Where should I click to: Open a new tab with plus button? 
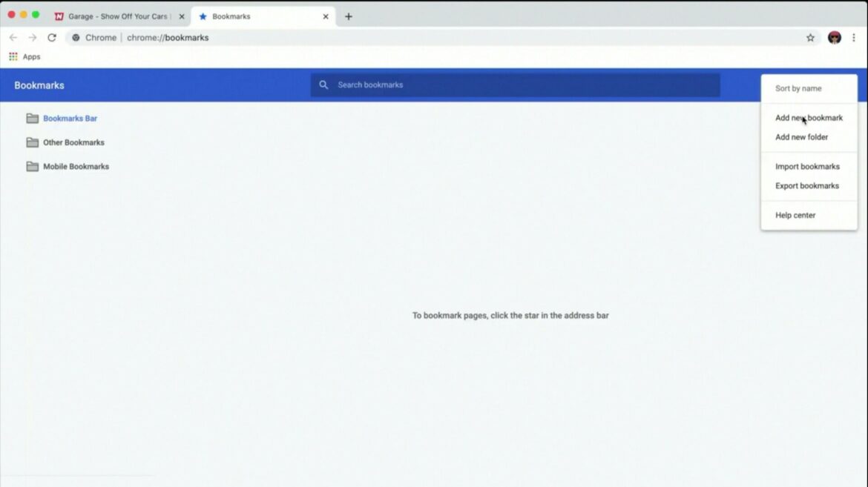pos(349,16)
